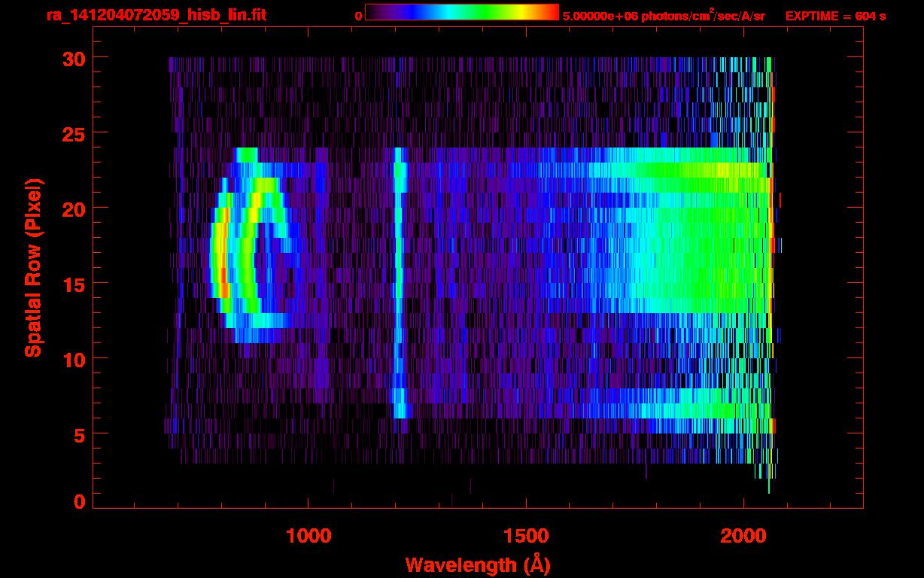Image resolution: width=924 pixels, height=578 pixels.
Task: Click the y-axis tick label 0
Action: [x=79, y=501]
